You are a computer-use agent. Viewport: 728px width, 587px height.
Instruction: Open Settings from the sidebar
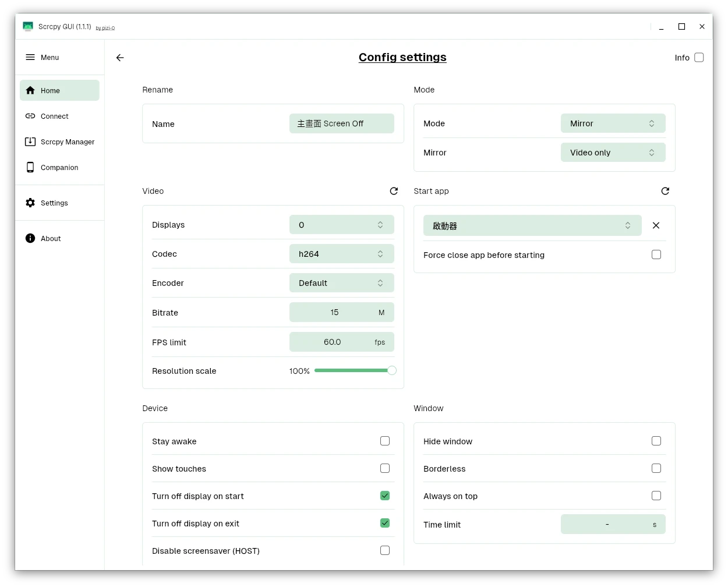tap(54, 203)
